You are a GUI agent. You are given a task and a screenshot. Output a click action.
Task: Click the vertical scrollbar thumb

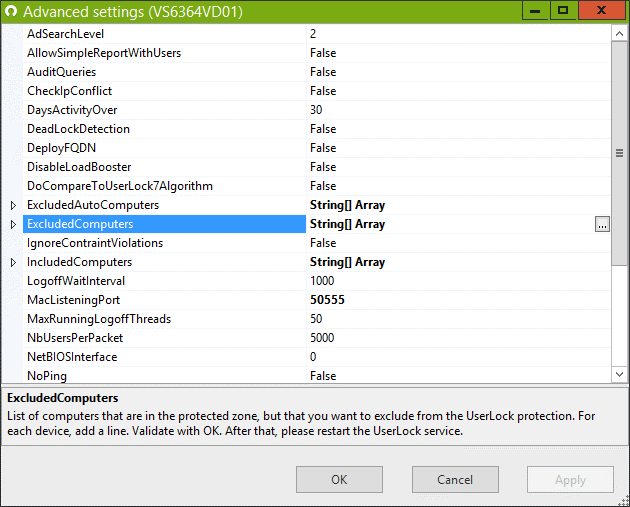coord(619,153)
